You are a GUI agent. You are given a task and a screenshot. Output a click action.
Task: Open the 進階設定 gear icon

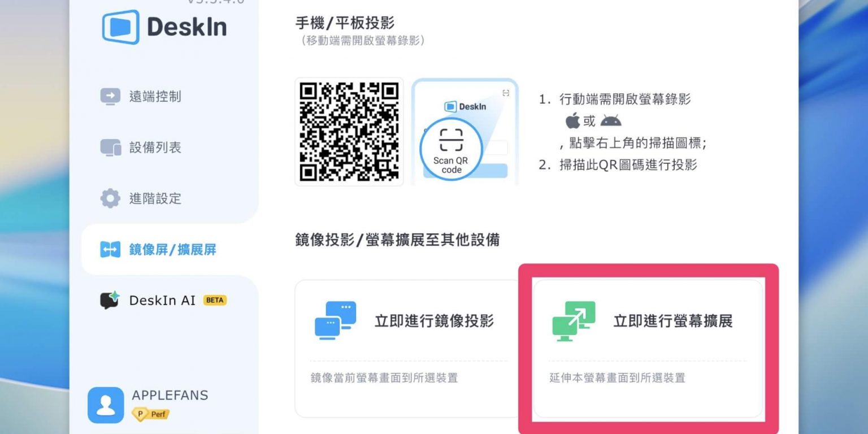(110, 198)
